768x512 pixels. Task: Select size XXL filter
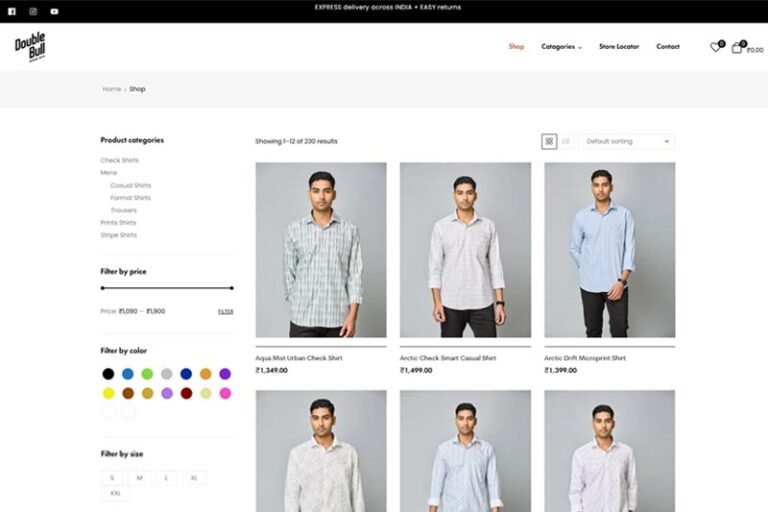click(x=115, y=493)
